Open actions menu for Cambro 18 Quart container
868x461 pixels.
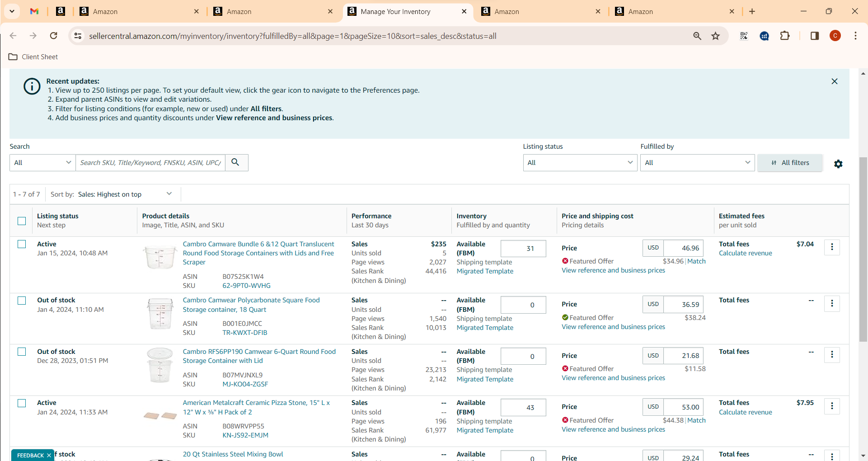[832, 303]
